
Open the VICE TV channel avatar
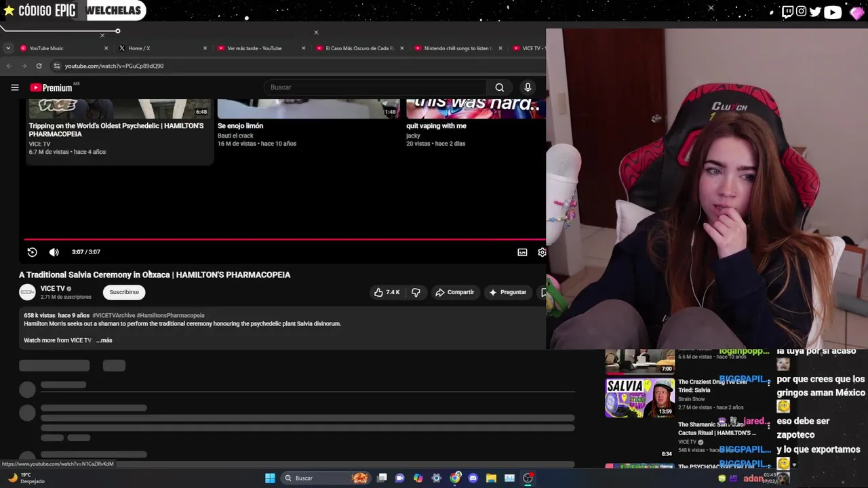tap(27, 292)
